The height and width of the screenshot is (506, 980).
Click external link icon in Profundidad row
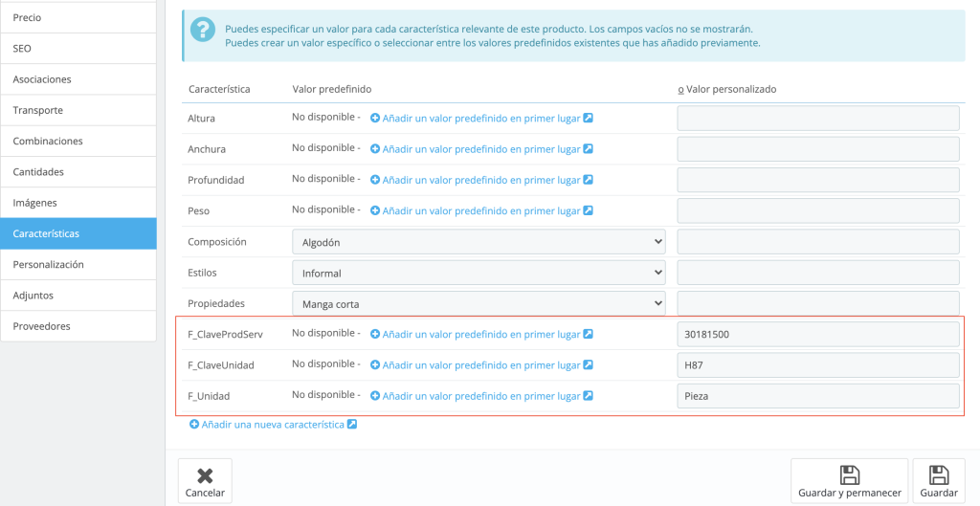click(589, 179)
